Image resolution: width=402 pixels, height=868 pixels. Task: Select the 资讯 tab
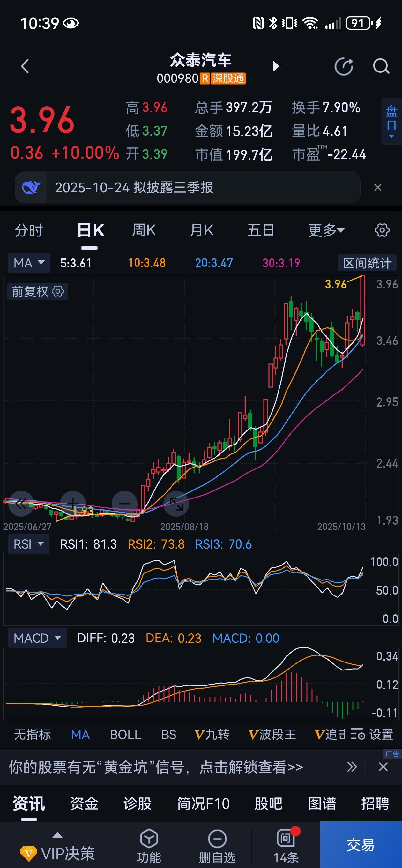[x=29, y=804]
